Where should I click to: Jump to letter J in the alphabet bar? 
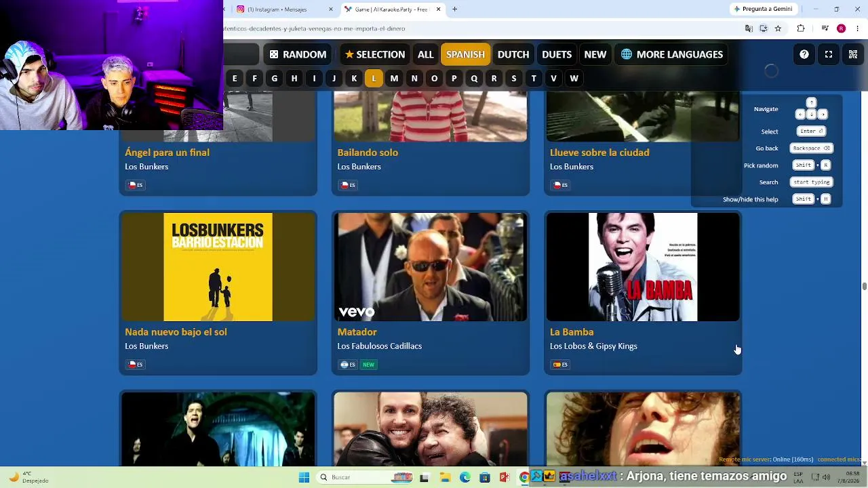334,79
